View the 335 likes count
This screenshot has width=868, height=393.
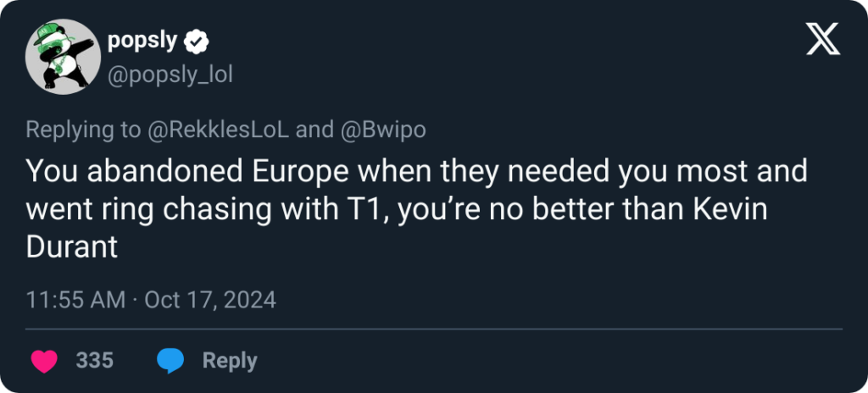[x=94, y=361]
